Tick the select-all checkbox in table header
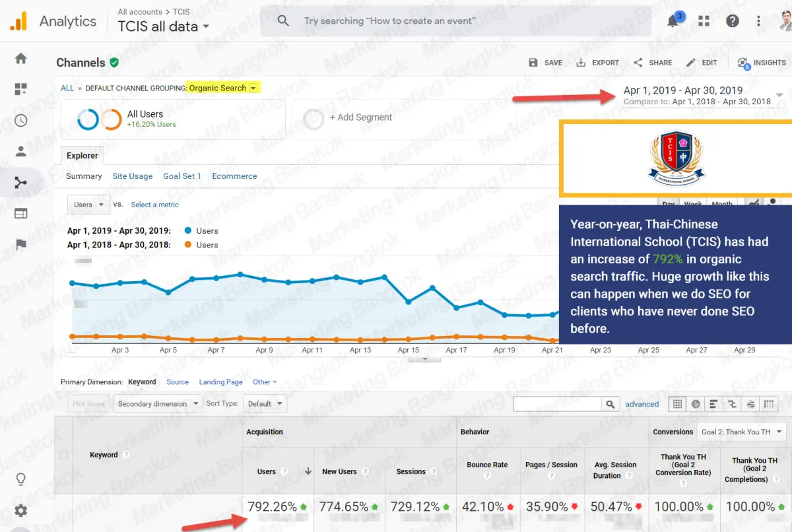 (x=63, y=455)
